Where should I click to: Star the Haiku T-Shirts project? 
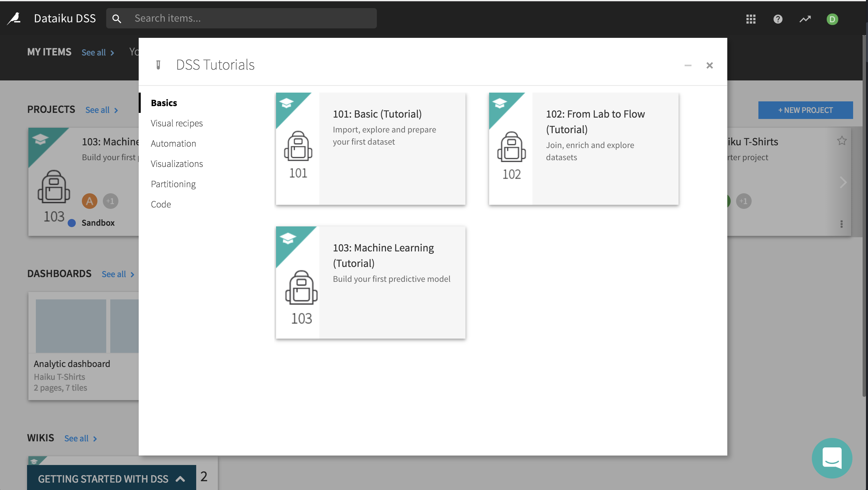point(842,141)
